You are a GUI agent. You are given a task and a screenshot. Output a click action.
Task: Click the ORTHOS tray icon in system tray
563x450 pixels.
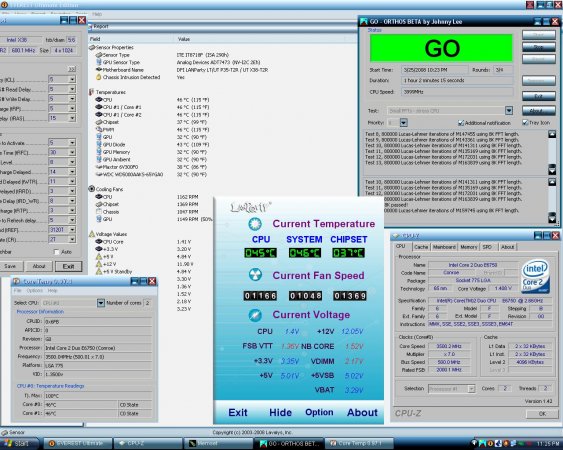[482, 444]
